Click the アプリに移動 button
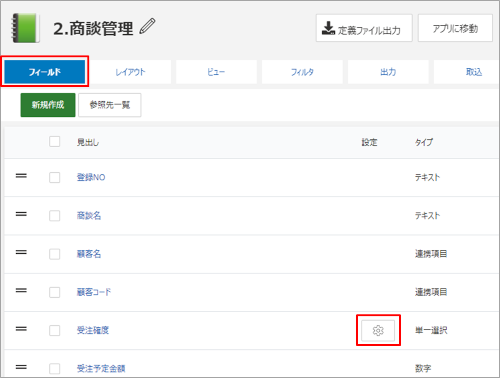The width and height of the screenshot is (500, 378). point(455,28)
